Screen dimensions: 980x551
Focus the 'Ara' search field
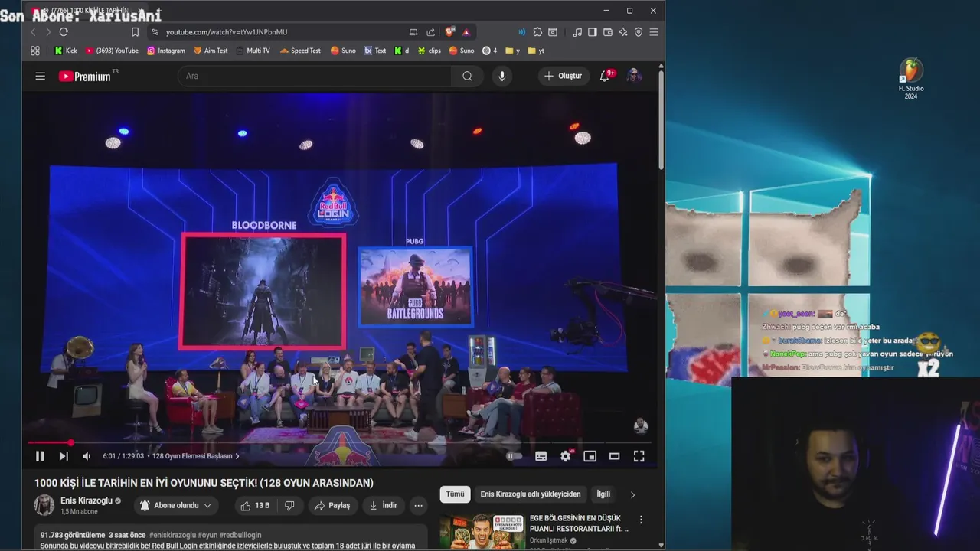pos(314,76)
